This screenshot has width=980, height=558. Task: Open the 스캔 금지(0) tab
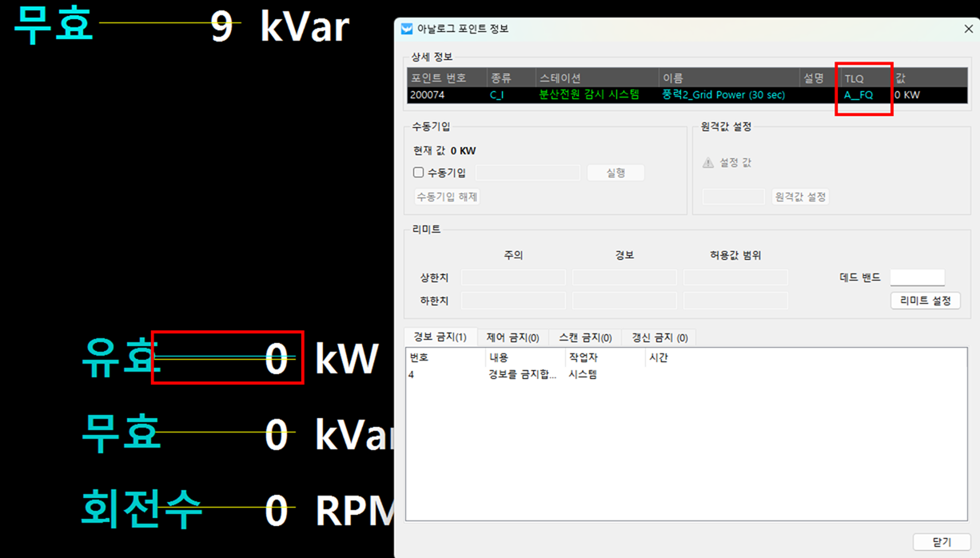(x=585, y=337)
